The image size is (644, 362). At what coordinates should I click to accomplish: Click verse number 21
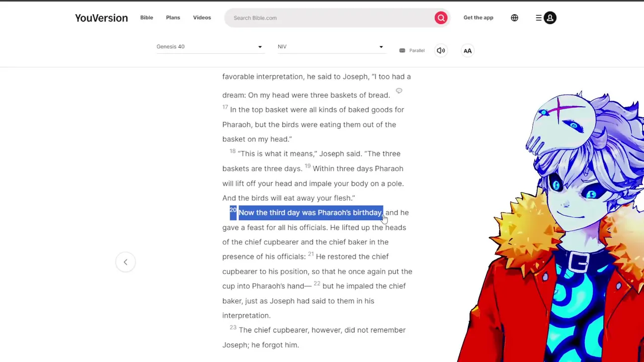311,254
